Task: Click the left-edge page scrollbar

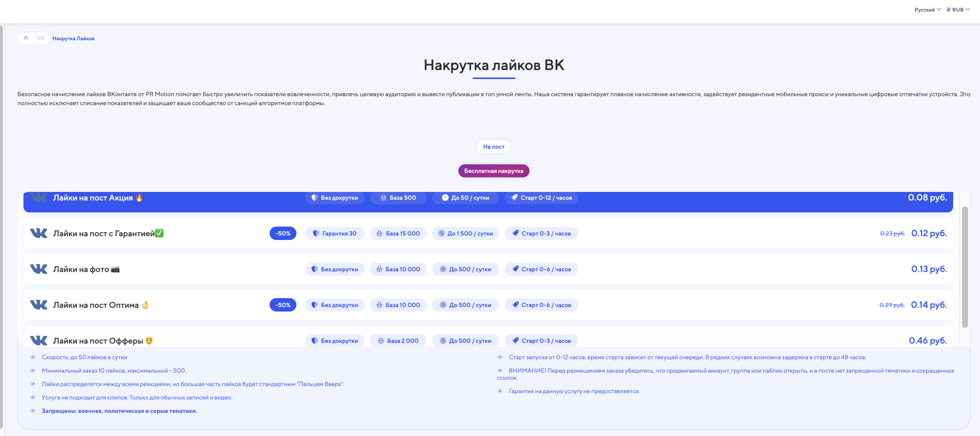Action: (x=1, y=227)
